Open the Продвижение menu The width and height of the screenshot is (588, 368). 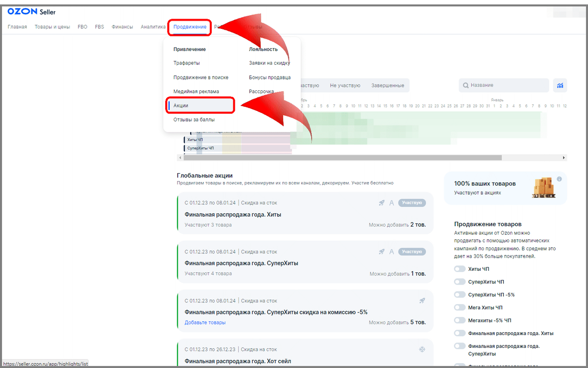pos(190,27)
